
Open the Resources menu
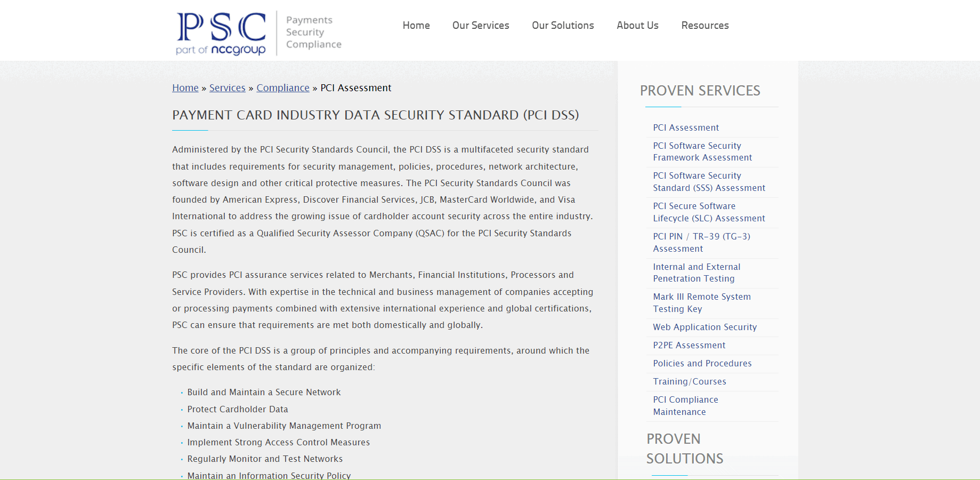tap(704, 25)
